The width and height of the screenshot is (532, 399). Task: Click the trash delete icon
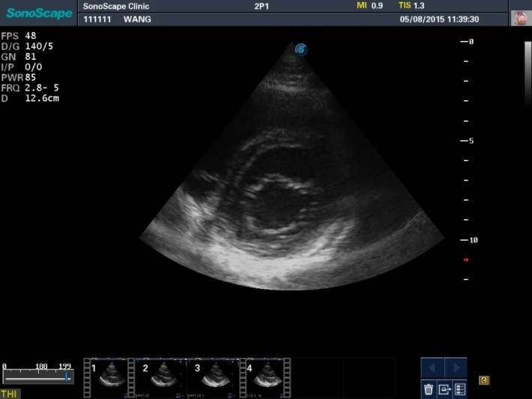click(x=429, y=389)
